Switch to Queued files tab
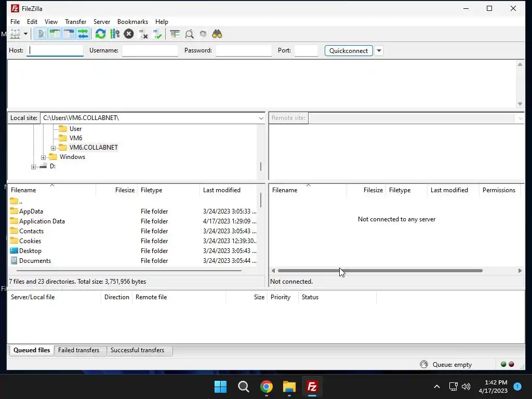Screen dimensions: 532x399 click(x=32, y=350)
